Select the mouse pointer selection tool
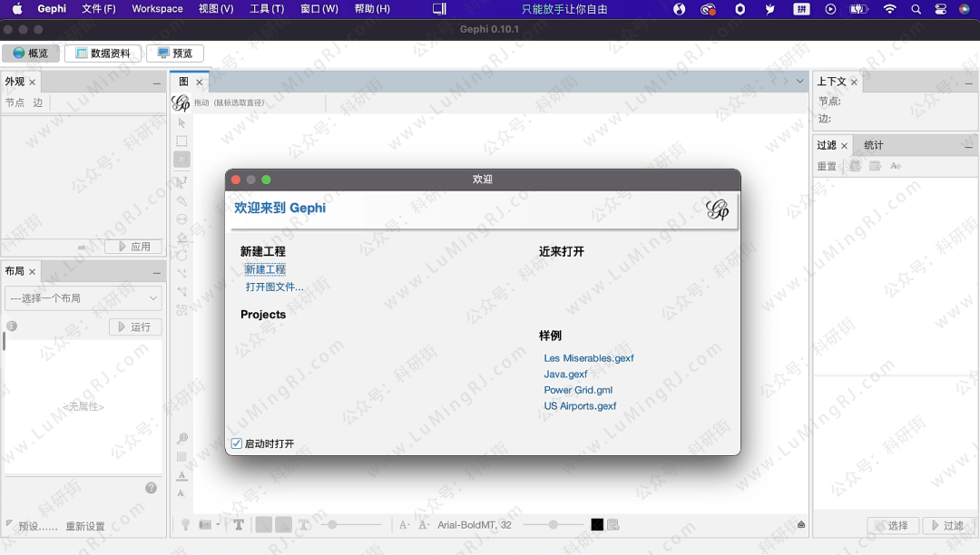This screenshot has width=980, height=555. coord(181,122)
